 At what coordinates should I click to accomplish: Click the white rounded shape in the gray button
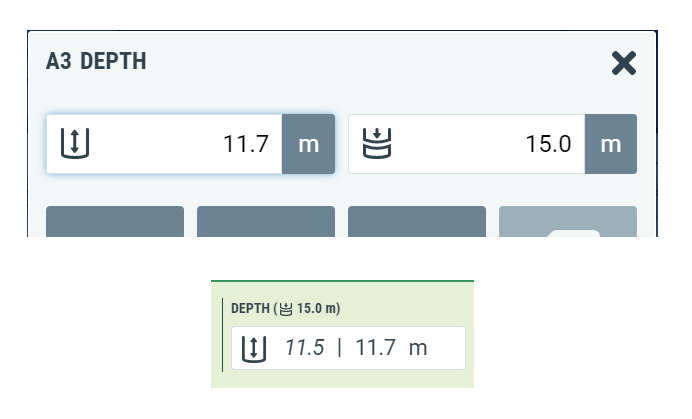click(x=573, y=233)
